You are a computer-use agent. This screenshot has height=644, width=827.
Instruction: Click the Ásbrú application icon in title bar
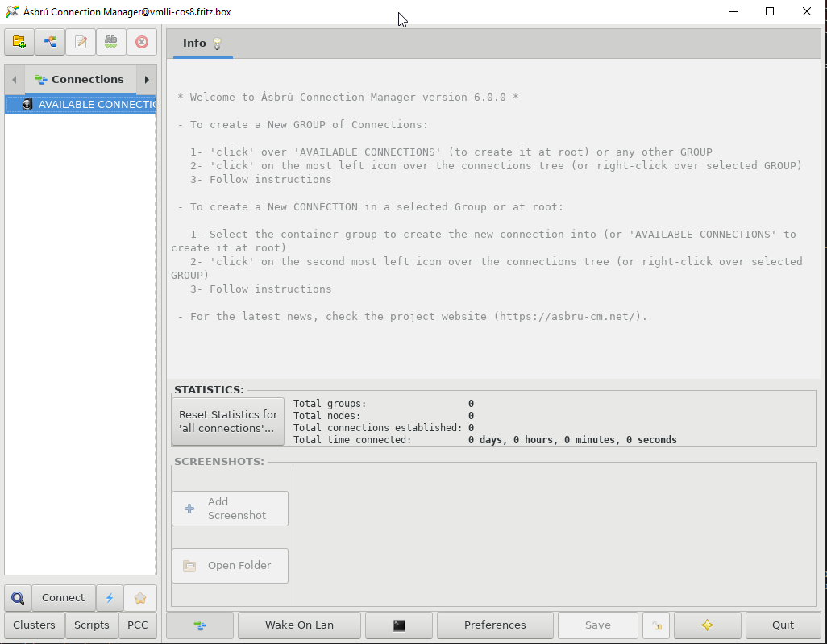click(12, 11)
